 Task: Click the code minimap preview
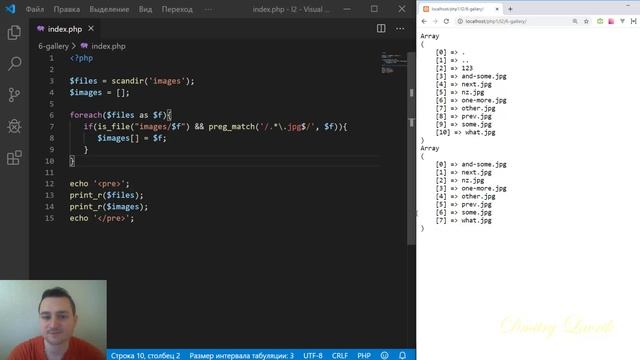pyautogui.click(x=393, y=62)
